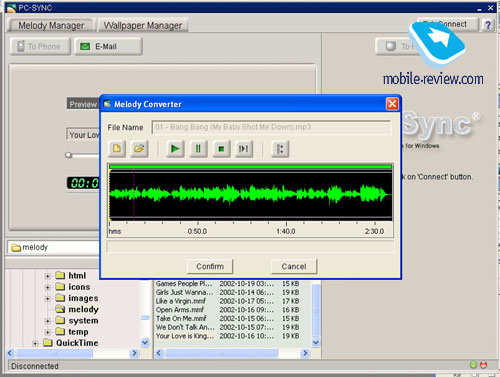Viewport: 500px width, 377px height.
Task: Click the To Phone button
Action: (x=40, y=46)
